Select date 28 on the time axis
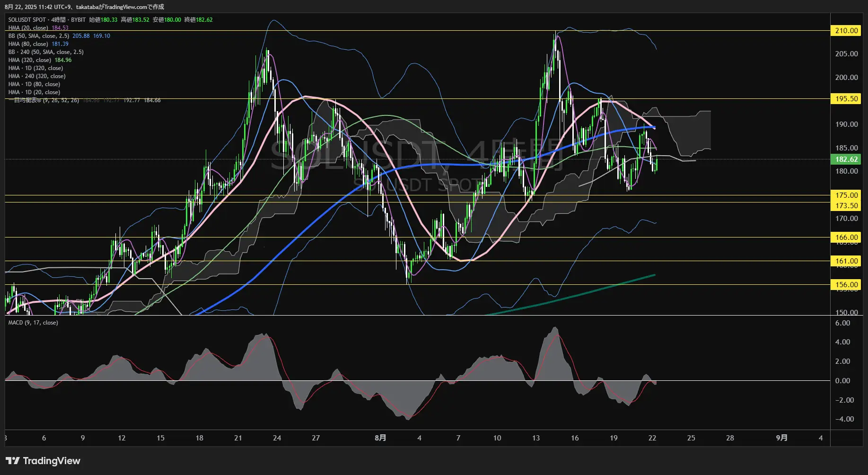The height and width of the screenshot is (475, 868). [730, 438]
